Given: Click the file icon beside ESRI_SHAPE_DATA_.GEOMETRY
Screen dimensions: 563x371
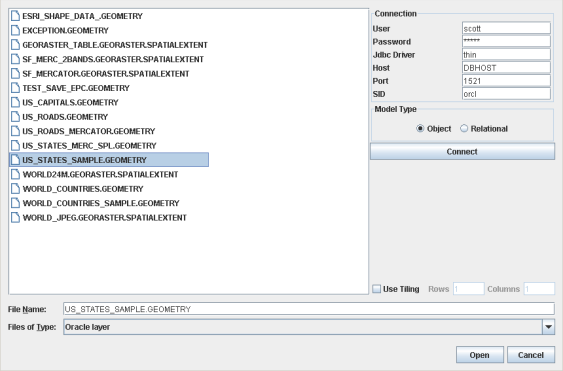Looking at the screenshot, I should pos(15,16).
